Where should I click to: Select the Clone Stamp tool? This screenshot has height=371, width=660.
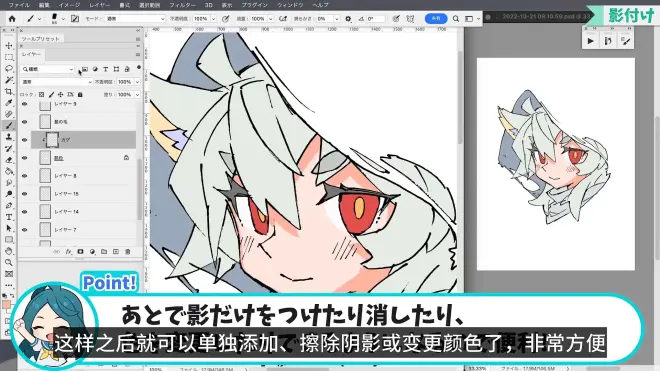[x=9, y=137]
